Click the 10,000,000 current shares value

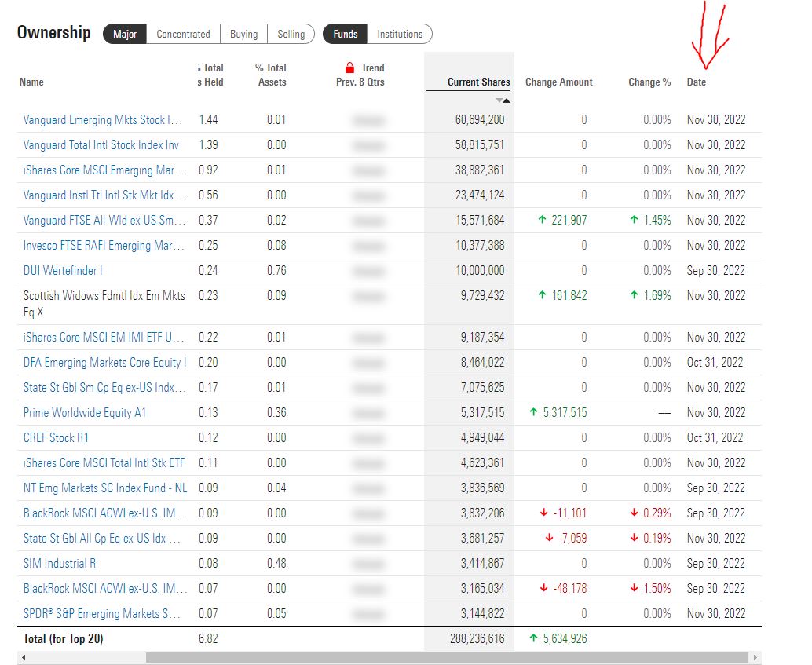(x=480, y=271)
